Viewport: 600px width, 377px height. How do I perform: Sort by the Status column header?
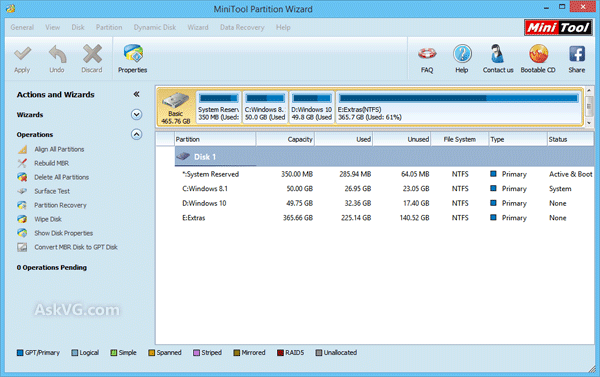(570, 139)
